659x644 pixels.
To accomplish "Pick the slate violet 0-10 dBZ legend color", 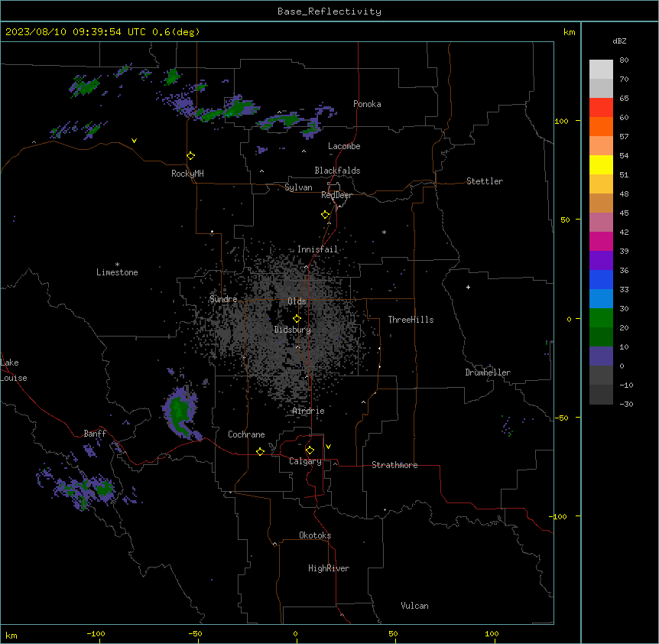I will point(601,356).
